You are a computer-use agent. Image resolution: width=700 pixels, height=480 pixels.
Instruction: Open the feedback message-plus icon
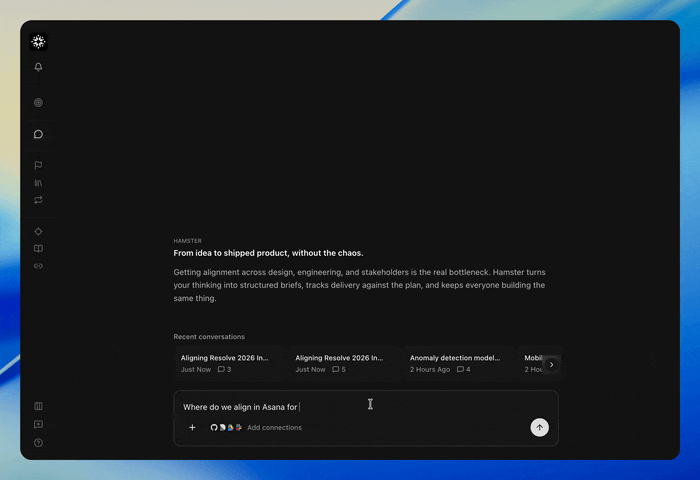coord(38,424)
